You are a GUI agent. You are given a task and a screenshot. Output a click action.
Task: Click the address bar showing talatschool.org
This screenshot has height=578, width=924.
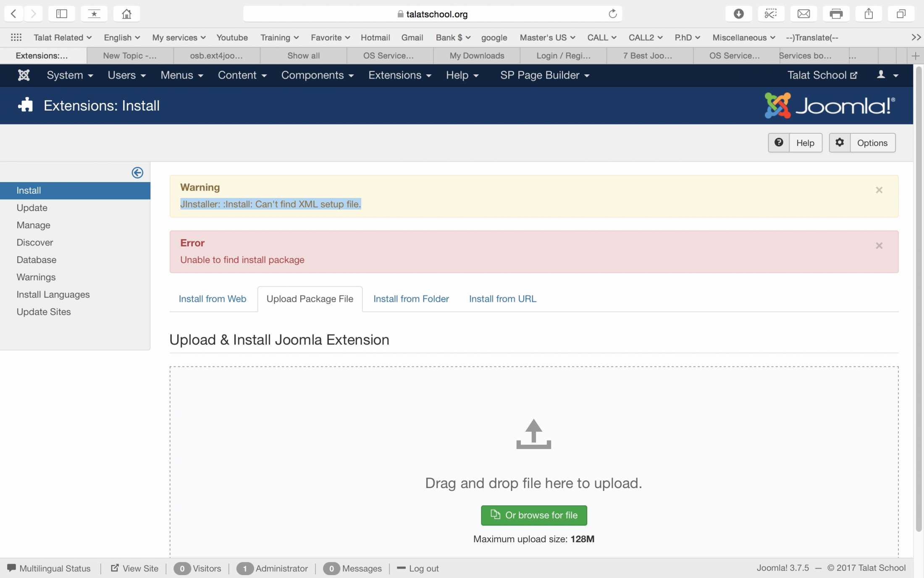tap(433, 14)
